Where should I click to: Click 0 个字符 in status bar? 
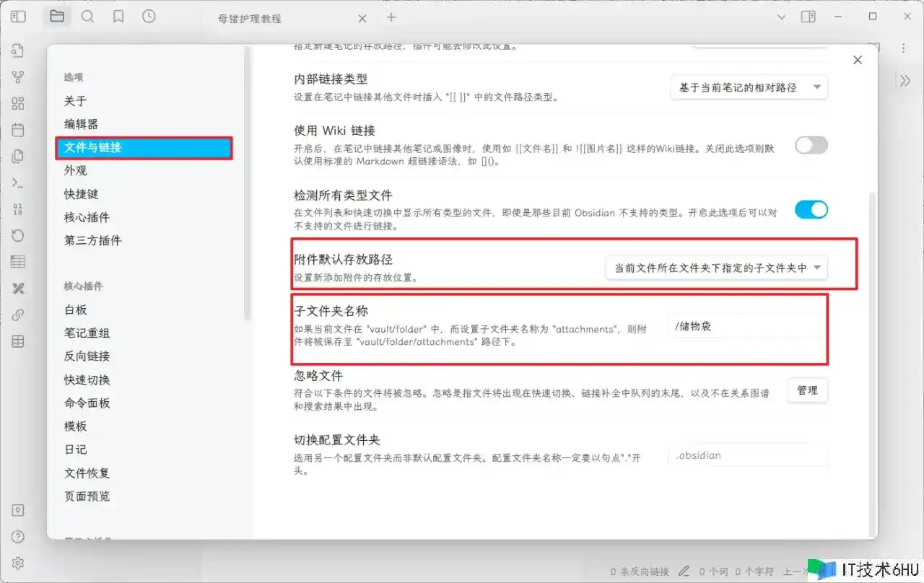click(x=754, y=571)
